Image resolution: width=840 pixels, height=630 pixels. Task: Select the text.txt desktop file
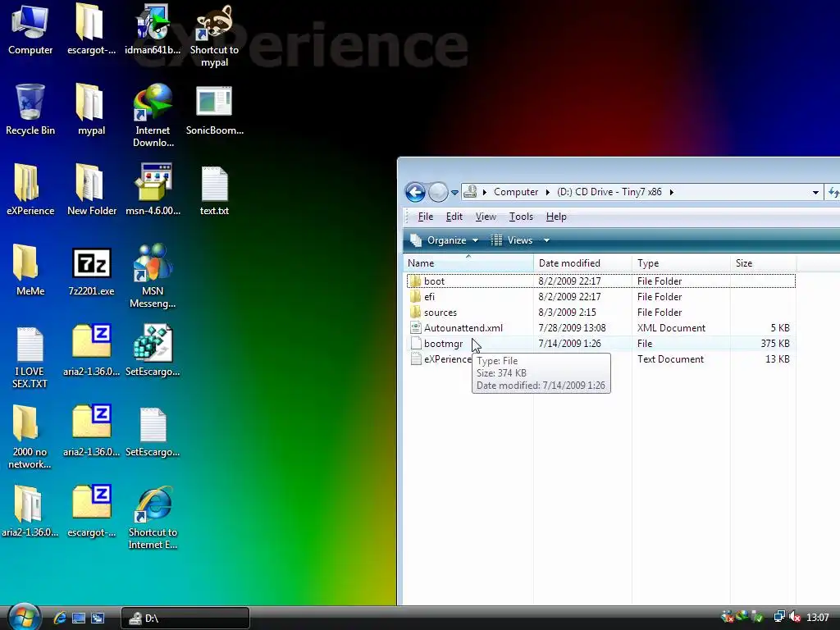pos(214,190)
